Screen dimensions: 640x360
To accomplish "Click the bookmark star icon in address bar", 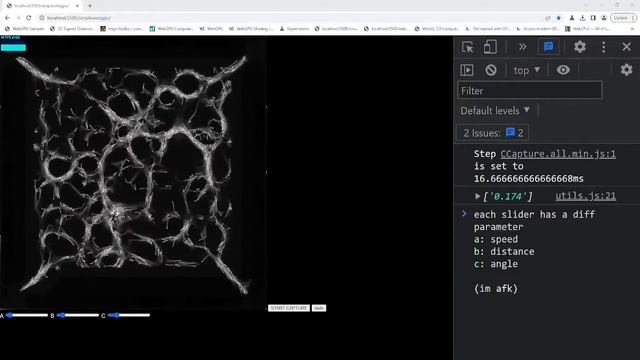I will pos(559,18).
